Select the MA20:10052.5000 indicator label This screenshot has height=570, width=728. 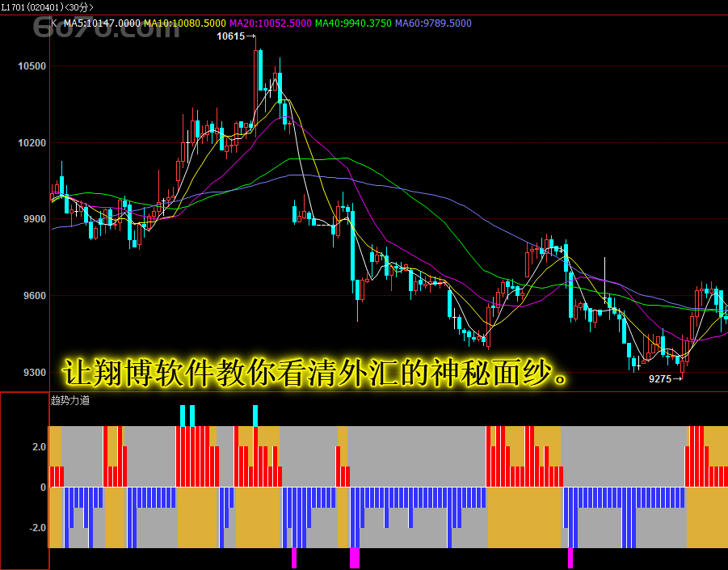click(270, 23)
